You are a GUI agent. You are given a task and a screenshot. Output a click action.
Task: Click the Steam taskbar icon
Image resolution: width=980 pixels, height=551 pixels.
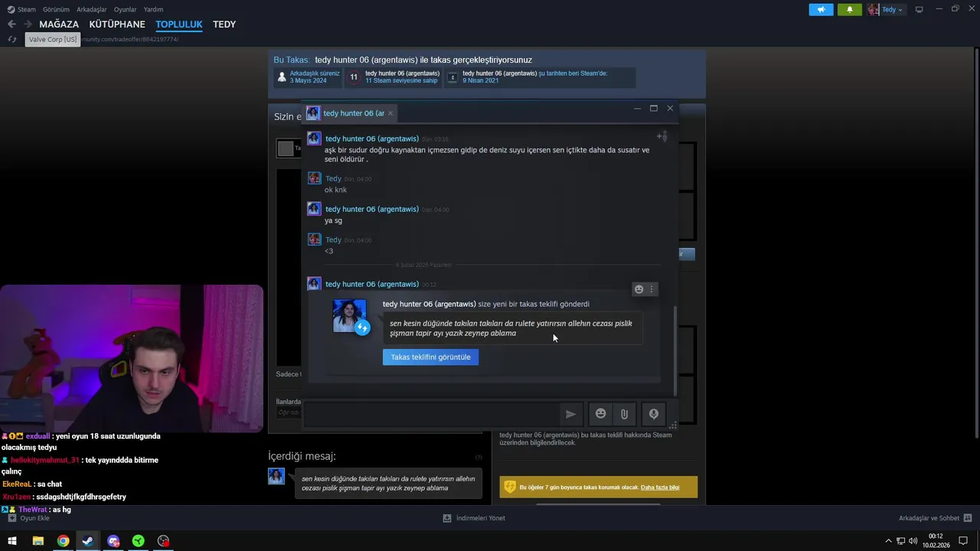point(88,541)
